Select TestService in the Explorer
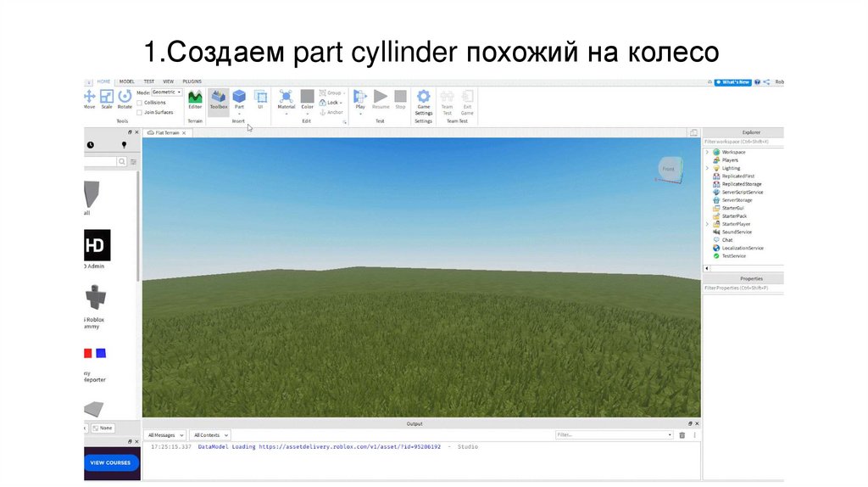The width and height of the screenshot is (868, 487). (733, 256)
